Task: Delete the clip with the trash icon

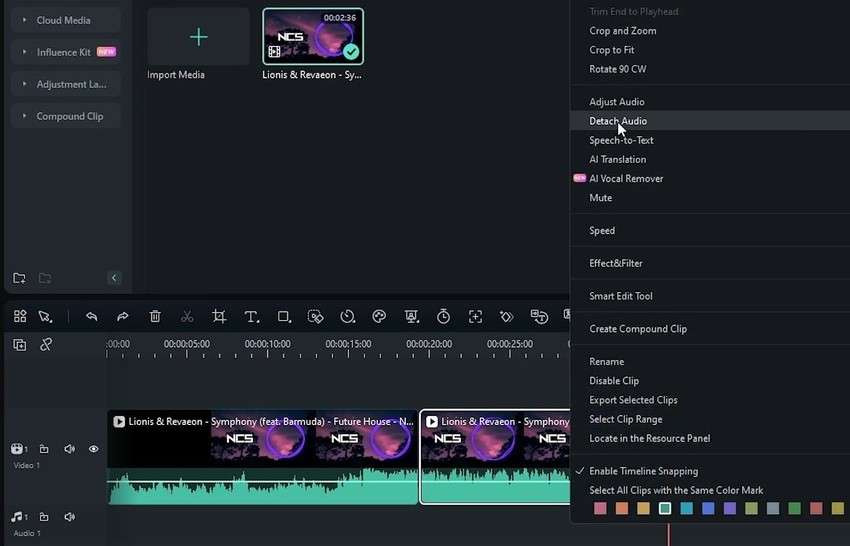Action: tap(155, 316)
